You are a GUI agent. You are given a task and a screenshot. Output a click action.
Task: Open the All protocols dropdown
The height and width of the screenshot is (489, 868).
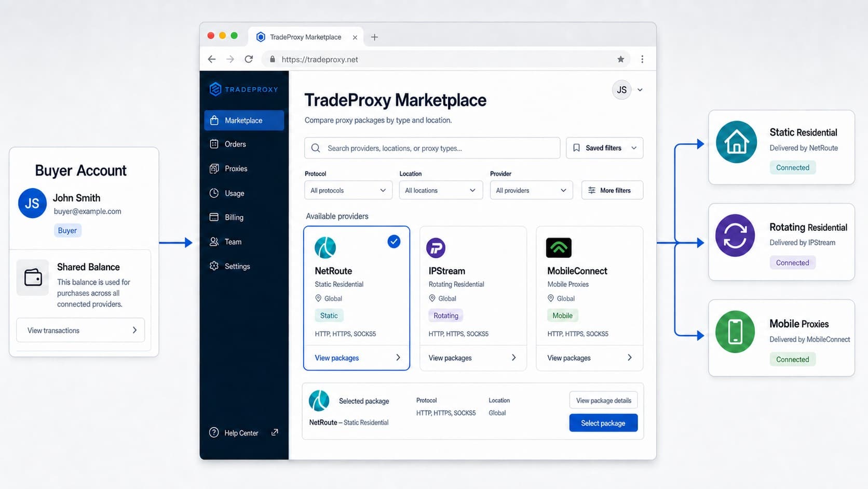pos(348,190)
